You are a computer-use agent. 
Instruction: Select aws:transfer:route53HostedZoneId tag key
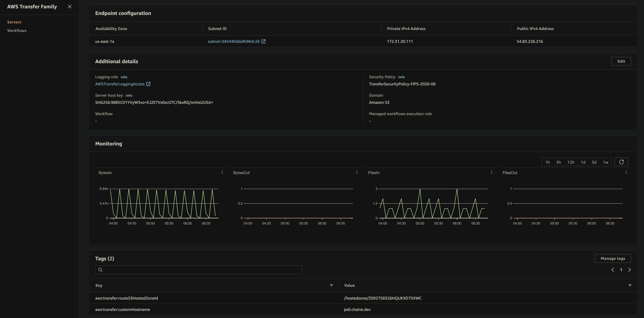[x=126, y=298]
